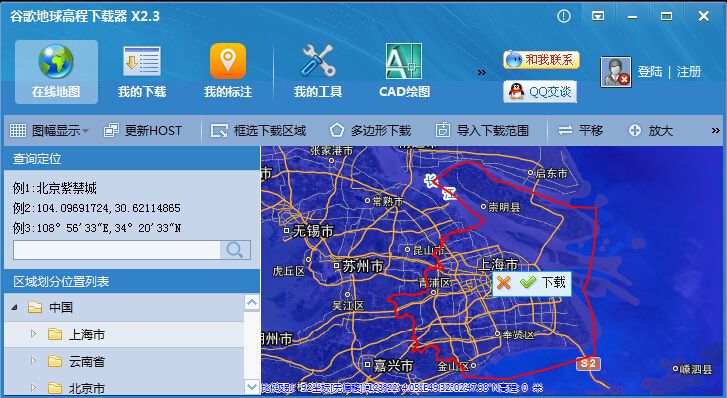The image size is (727, 398).
Task: Click the 和我联系 contact button
Action: point(541,60)
